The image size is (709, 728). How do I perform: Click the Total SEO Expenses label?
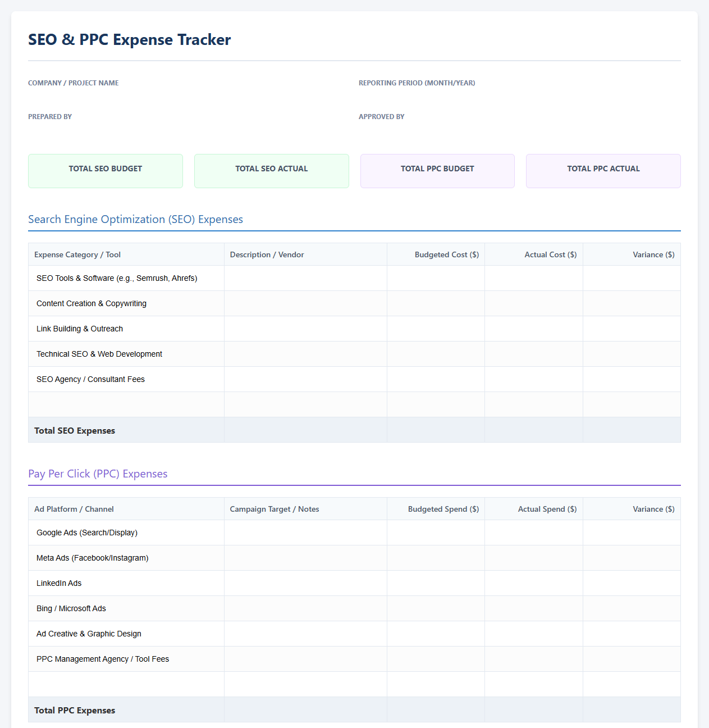click(75, 430)
